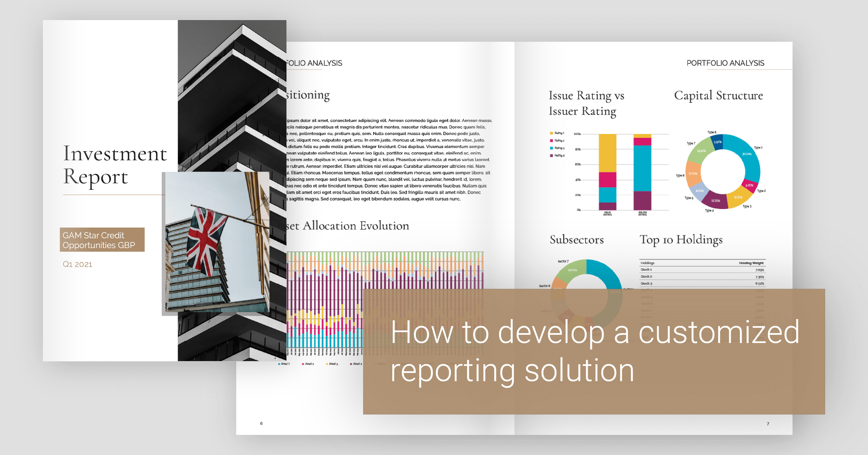Click the Subsectors heading
This screenshot has width=868, height=455.
[576, 239]
